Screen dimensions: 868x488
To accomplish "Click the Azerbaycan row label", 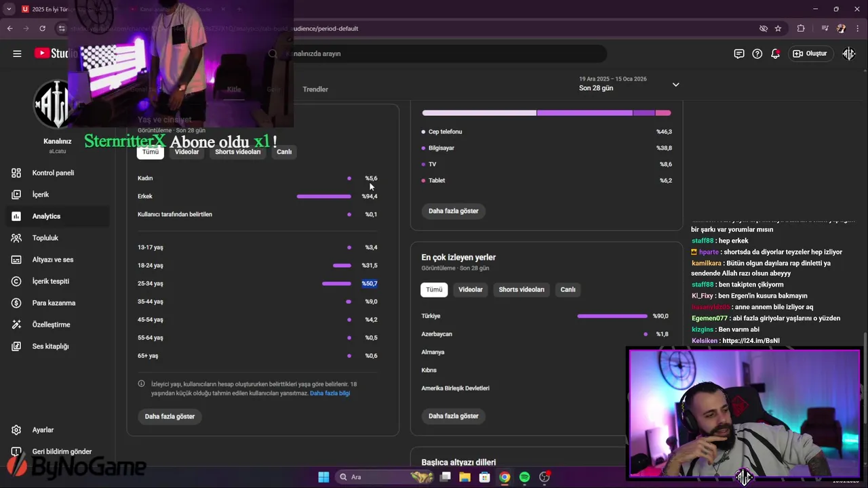I will (437, 334).
